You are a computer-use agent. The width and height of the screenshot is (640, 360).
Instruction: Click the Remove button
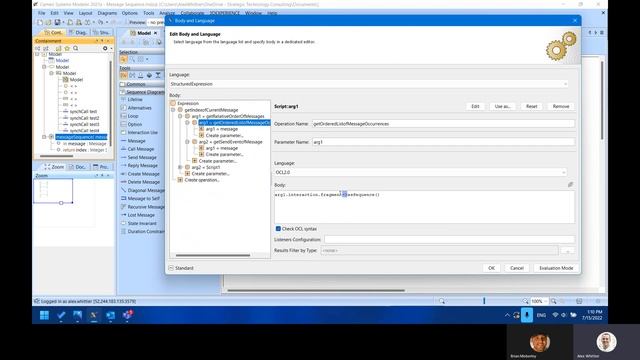tap(561, 106)
